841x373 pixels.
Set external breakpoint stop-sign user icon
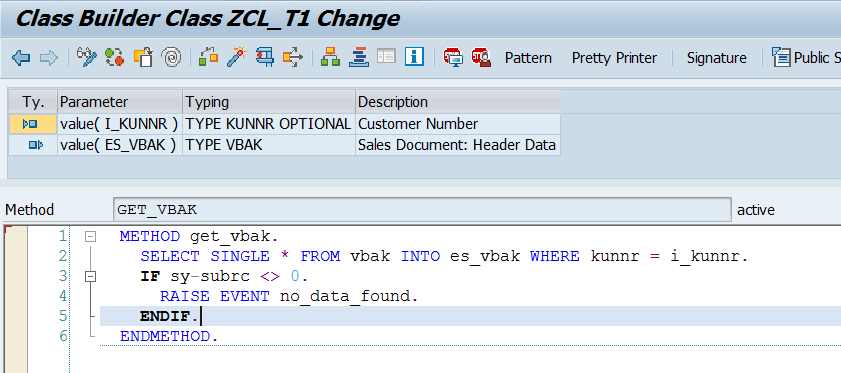(481, 57)
